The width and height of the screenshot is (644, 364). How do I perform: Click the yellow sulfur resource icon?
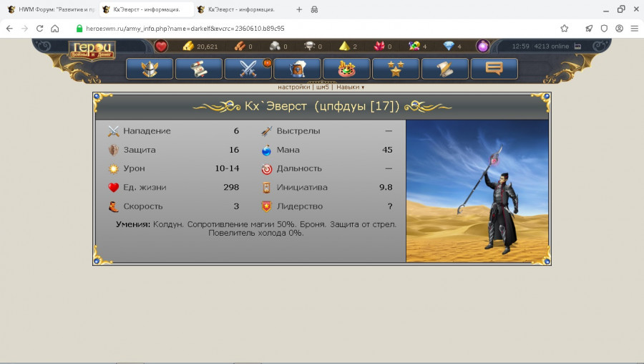(x=344, y=46)
